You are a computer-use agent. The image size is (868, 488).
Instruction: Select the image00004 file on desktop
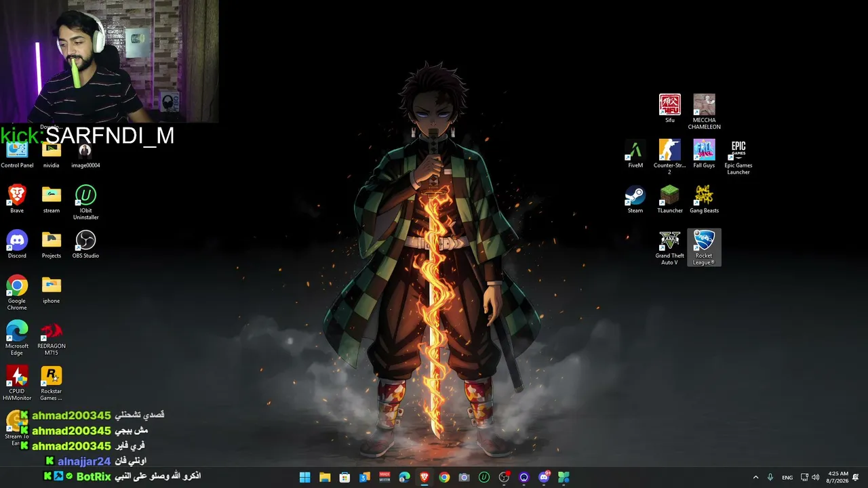pyautogui.click(x=85, y=155)
